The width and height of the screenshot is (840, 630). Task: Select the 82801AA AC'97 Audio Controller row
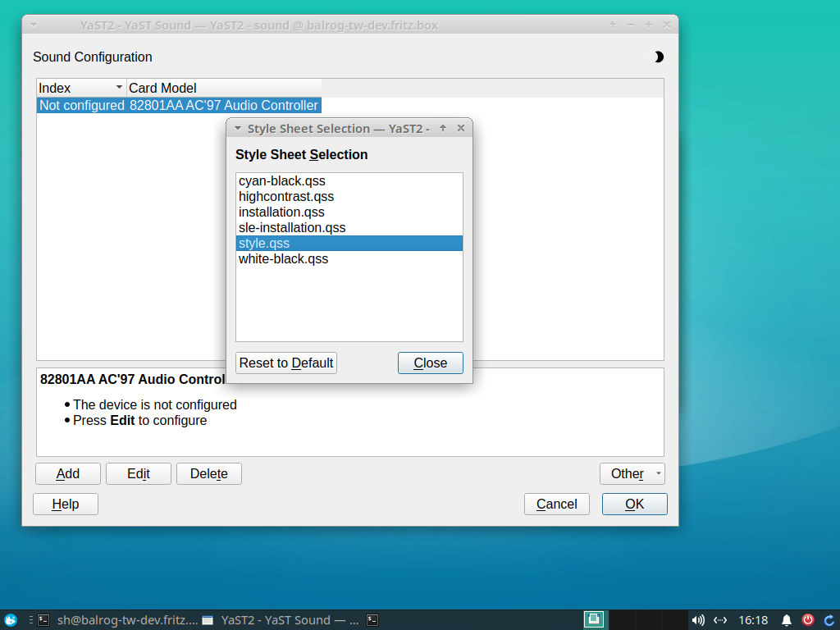coord(179,105)
